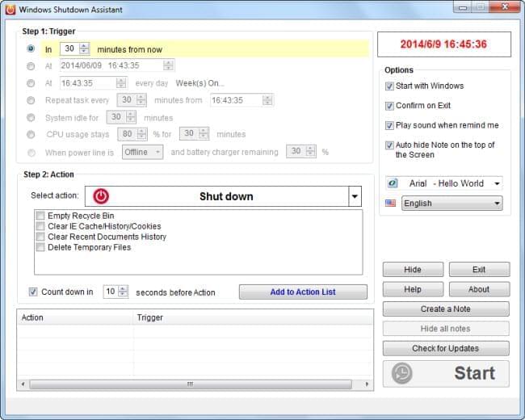Viewport: 525px width, 420px height.
Task: Click the Week(s) On... link
Action: [199, 83]
